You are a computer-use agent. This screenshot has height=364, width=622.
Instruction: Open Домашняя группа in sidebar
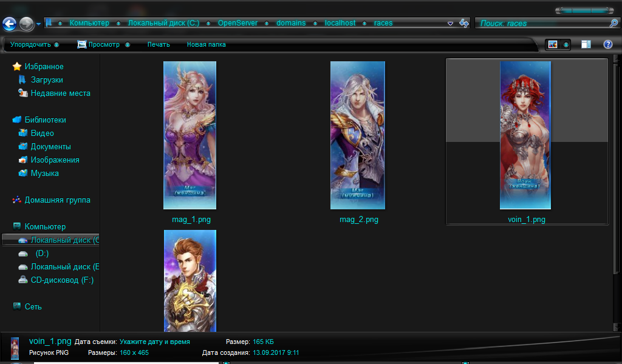click(57, 200)
